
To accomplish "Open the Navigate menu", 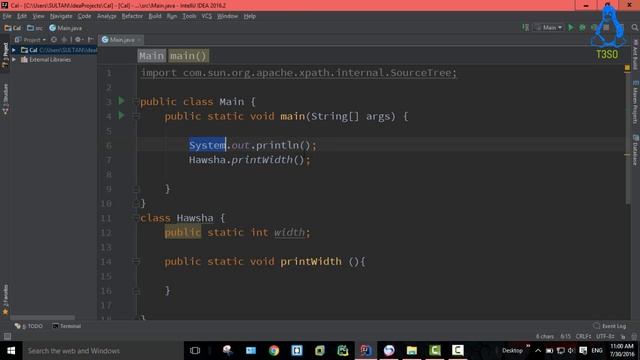I will pyautogui.click(x=61, y=16).
